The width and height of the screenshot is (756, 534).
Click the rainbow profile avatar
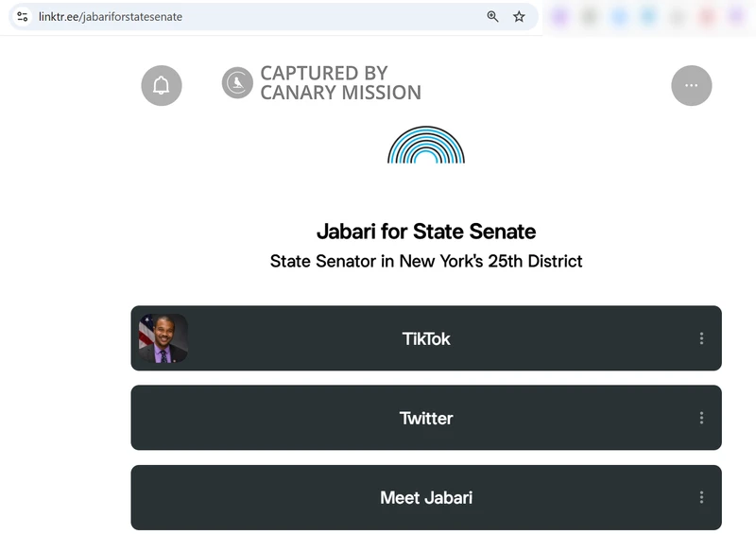pyautogui.click(x=426, y=146)
